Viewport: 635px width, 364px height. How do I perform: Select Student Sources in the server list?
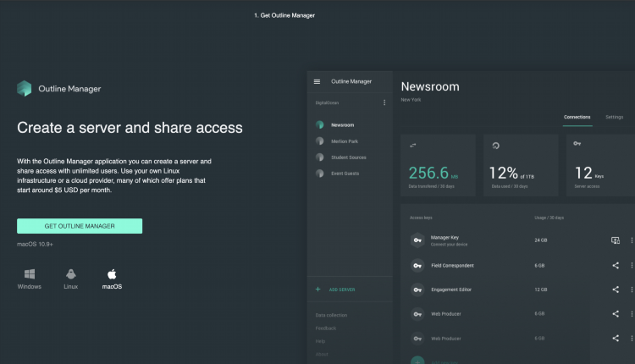click(x=349, y=157)
